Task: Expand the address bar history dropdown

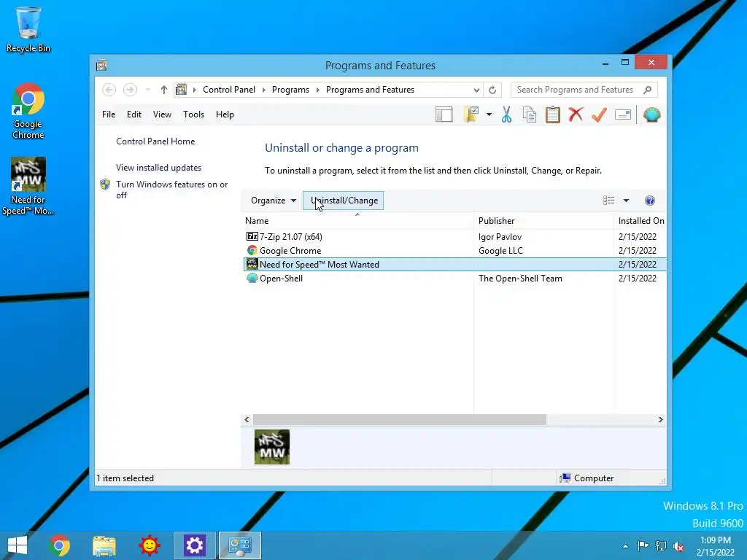Action: click(x=476, y=90)
